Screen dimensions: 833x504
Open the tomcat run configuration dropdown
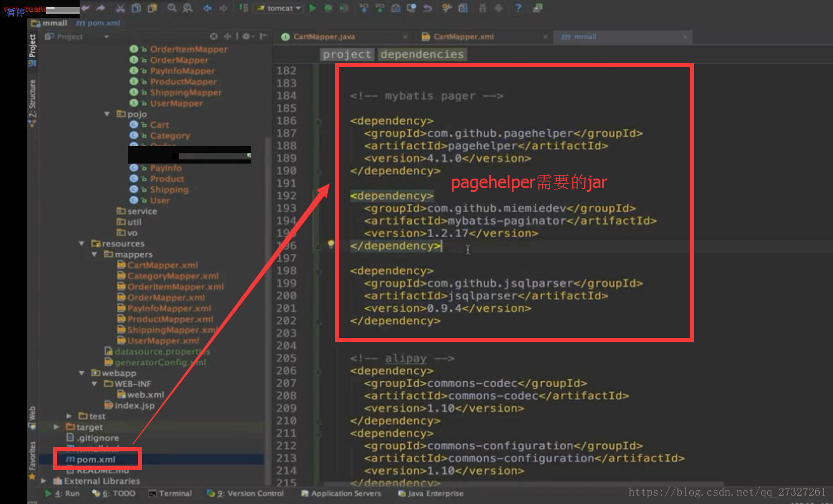(277, 8)
